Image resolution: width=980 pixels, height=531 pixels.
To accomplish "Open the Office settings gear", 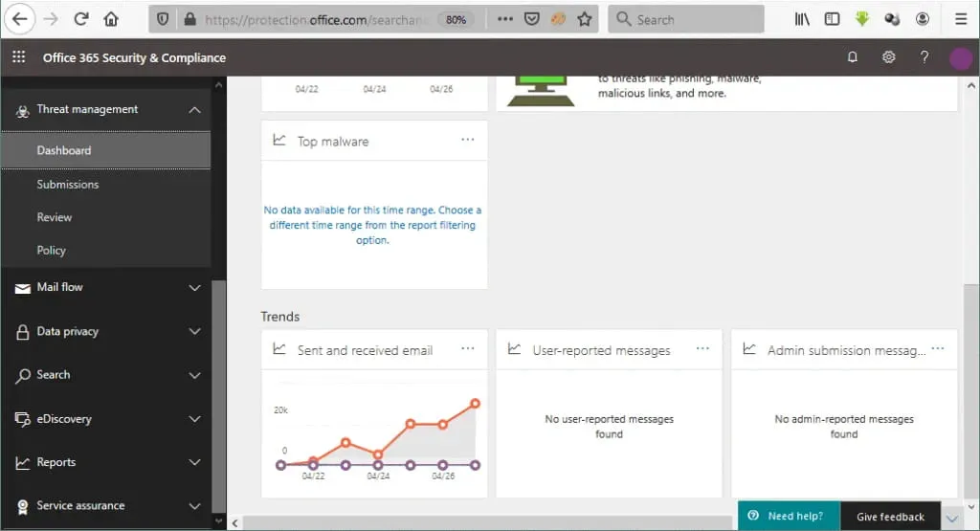I will coord(888,56).
